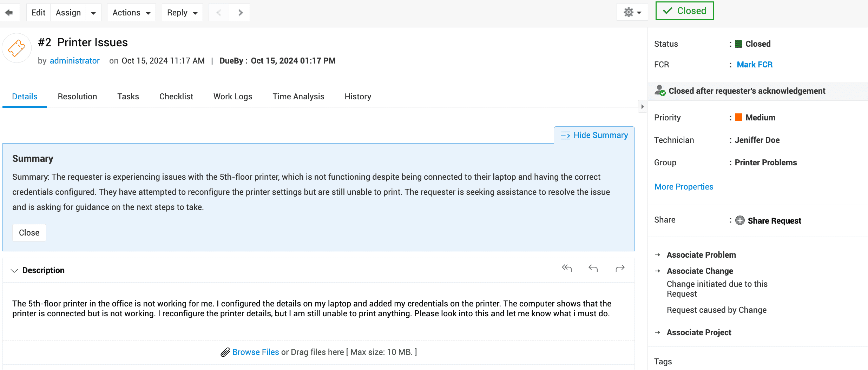Image resolution: width=868 pixels, height=370 pixels.
Task: Open the Work Logs tab
Action: 233,97
